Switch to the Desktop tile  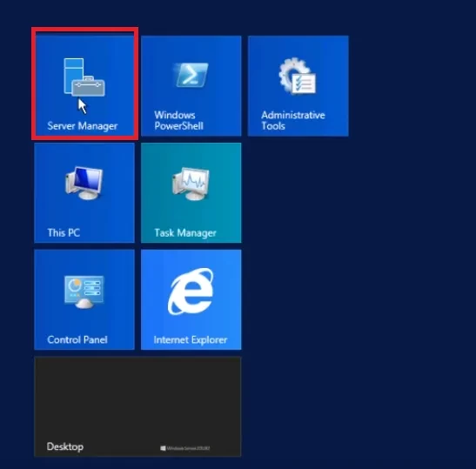pyautogui.click(x=137, y=406)
